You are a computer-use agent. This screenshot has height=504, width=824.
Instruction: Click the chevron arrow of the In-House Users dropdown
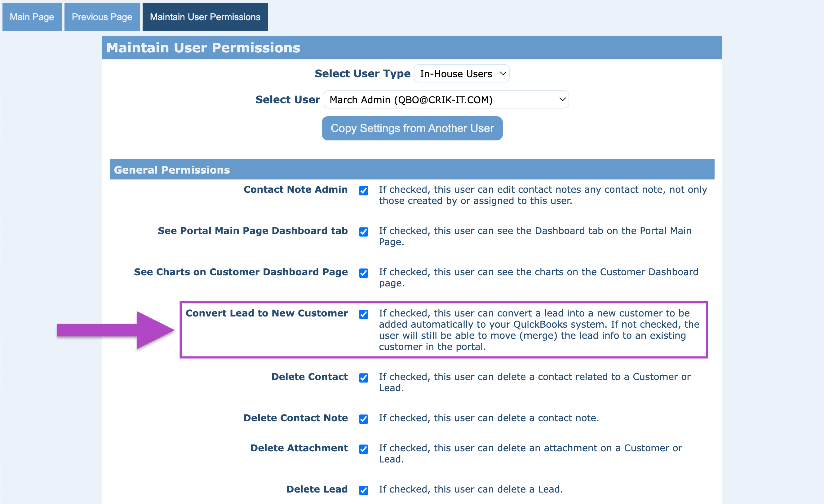click(503, 73)
